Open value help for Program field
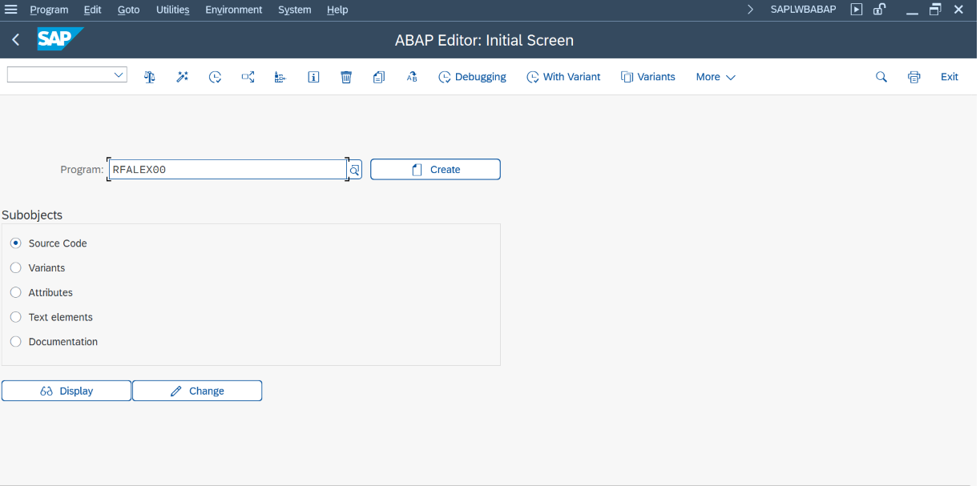The image size is (980, 486). coord(355,170)
